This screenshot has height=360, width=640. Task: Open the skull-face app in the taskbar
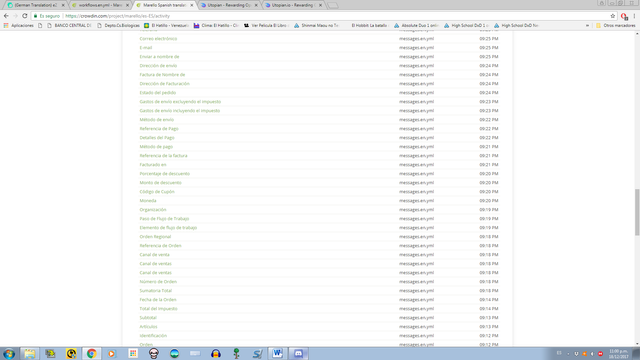(x=153, y=353)
